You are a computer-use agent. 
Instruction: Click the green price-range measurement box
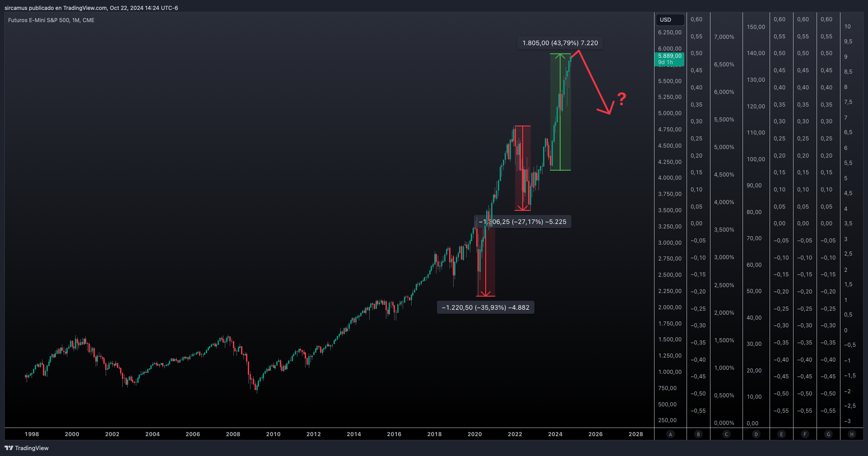coord(560,112)
